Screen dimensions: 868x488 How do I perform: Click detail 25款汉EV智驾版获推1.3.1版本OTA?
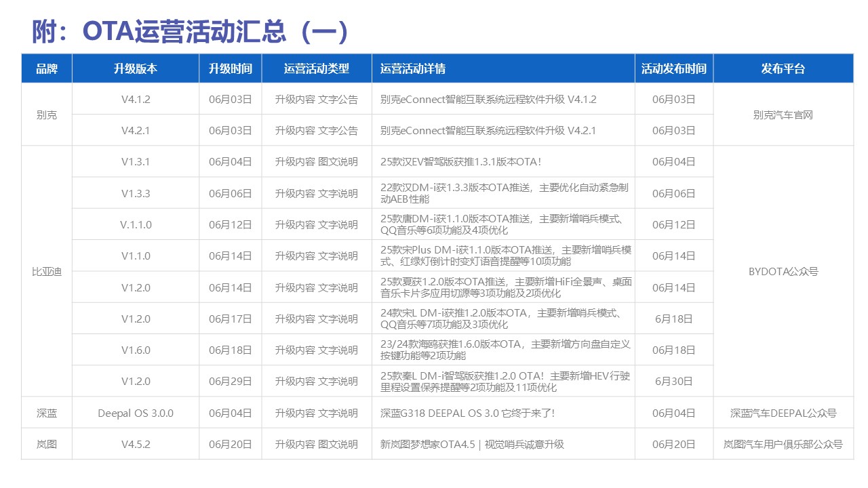504,161
